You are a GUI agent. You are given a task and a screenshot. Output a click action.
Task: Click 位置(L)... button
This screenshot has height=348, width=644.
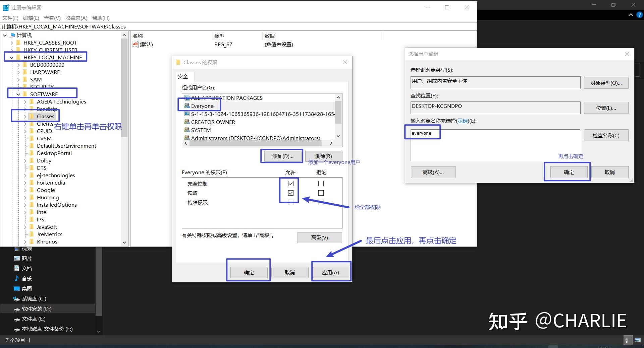[606, 108]
